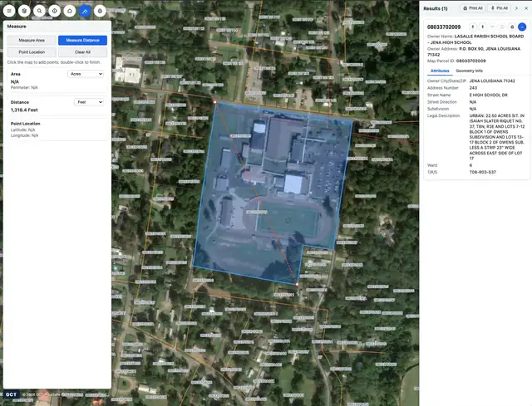
Task: Activate the identify/info toolbar button
Action: [55, 11]
